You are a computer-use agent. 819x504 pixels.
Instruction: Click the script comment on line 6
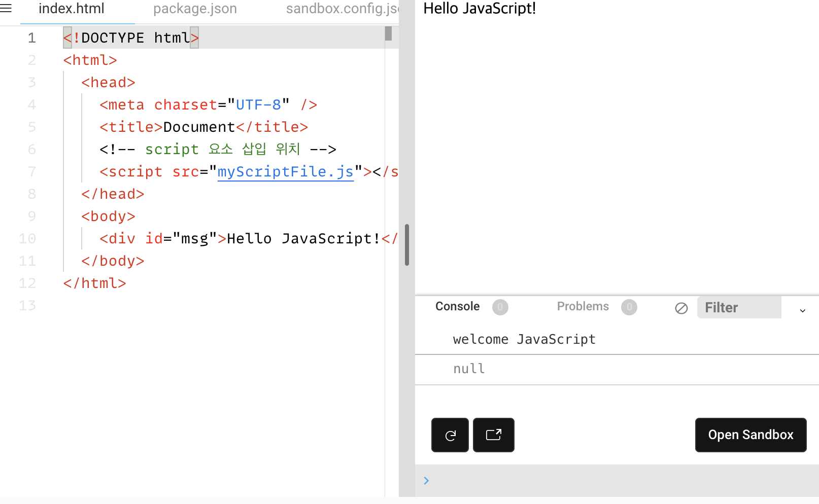[x=218, y=149]
